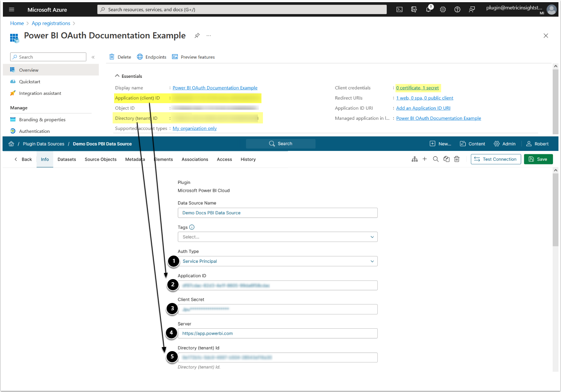Open the Auth Type Service Principal dropdown
The height and width of the screenshot is (392, 561).
[277, 261]
